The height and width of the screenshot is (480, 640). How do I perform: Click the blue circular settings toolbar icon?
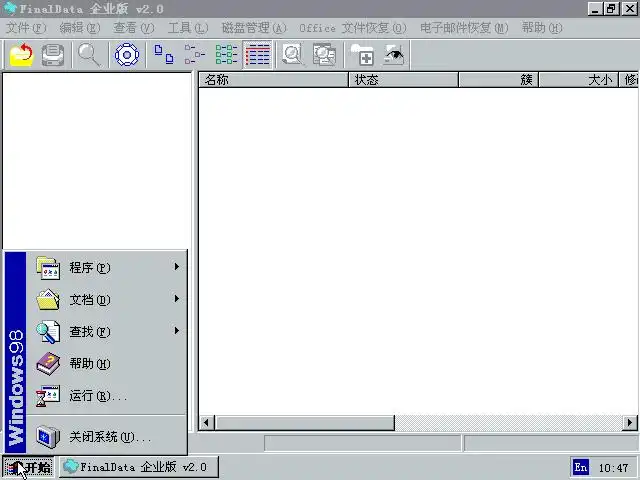click(x=127, y=54)
